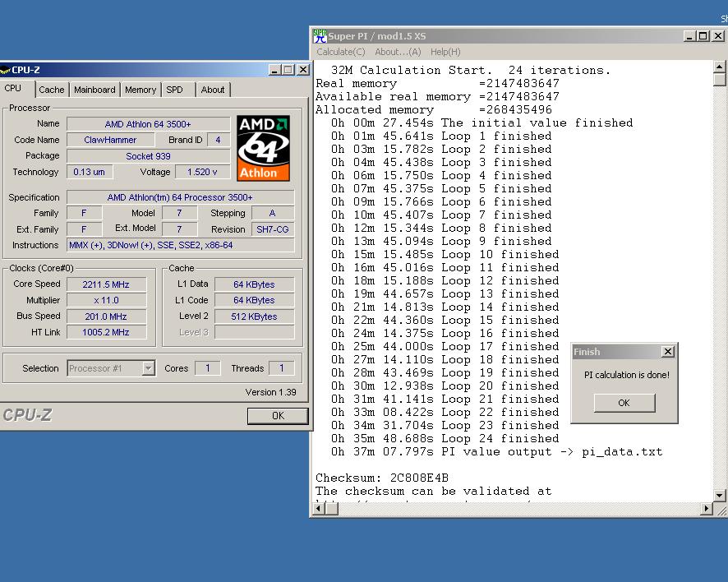Click the Cores value field
Image resolution: width=728 pixels, height=582 pixels.
pos(208,368)
